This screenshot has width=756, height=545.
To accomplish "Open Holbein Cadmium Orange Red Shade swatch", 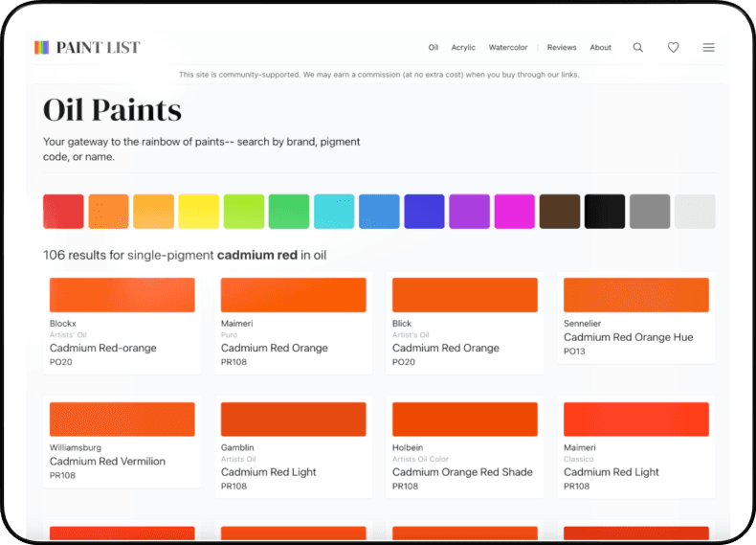I will click(x=465, y=419).
